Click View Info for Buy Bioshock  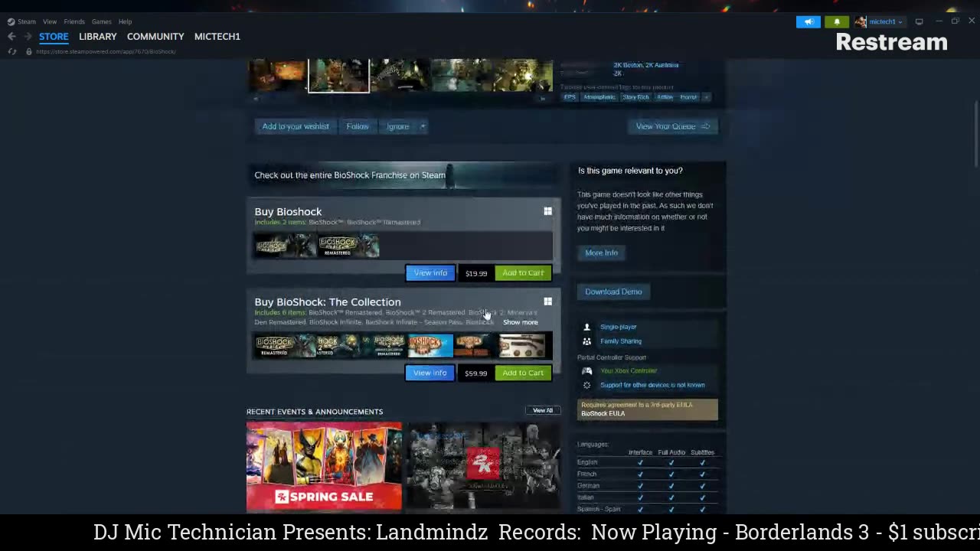point(430,273)
